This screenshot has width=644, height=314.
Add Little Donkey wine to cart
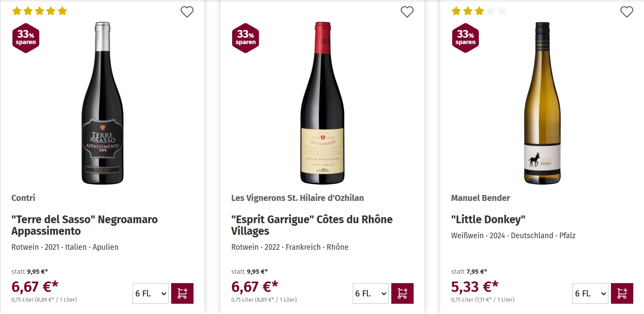[622, 293]
